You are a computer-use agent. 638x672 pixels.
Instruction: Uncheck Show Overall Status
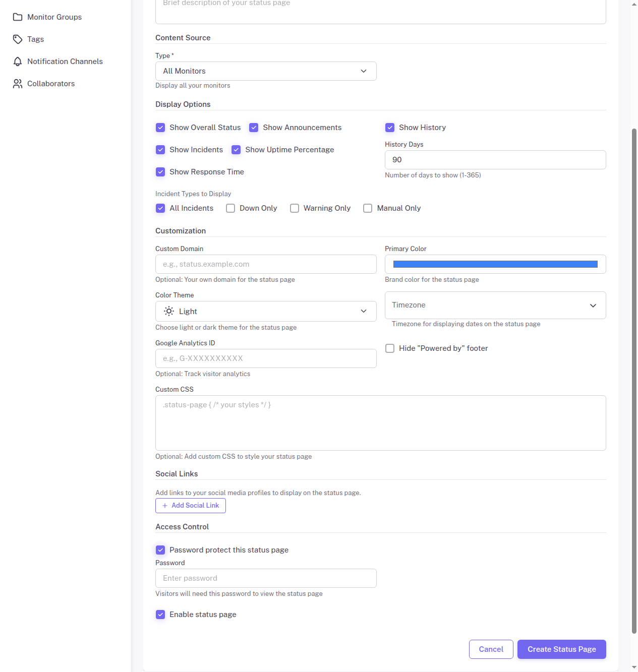click(x=160, y=128)
